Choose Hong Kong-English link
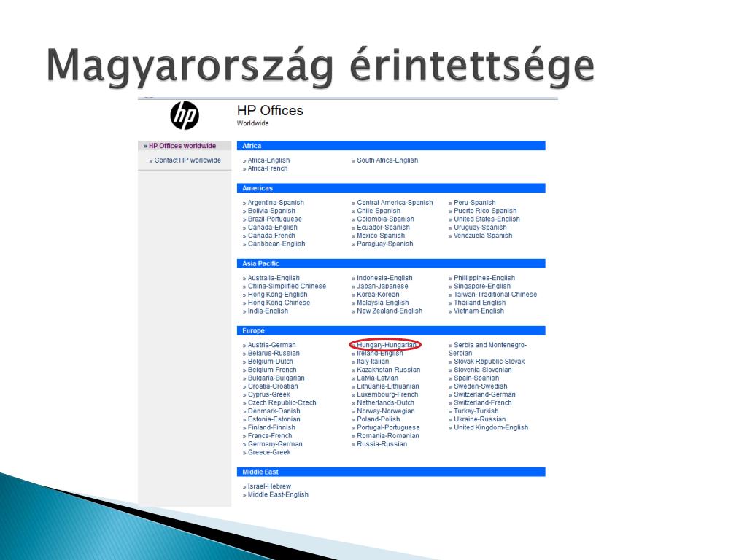This screenshot has width=747, height=560. pyautogui.click(x=278, y=295)
